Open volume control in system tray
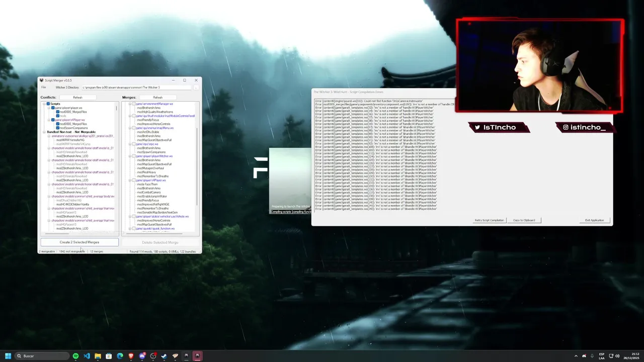The image size is (644, 362). click(617, 356)
